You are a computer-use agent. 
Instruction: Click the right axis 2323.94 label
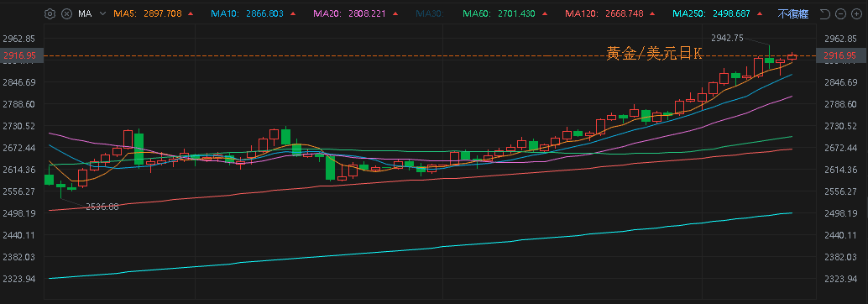tap(840, 279)
